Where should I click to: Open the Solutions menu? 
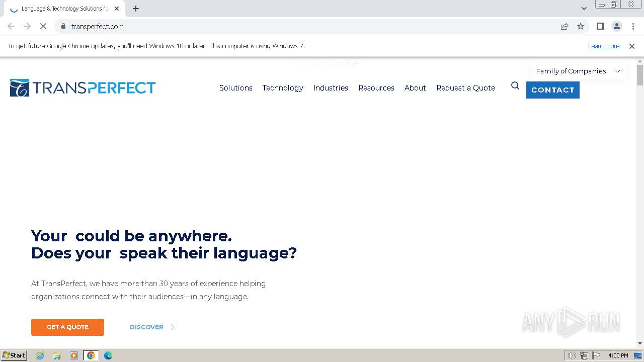[235, 88]
